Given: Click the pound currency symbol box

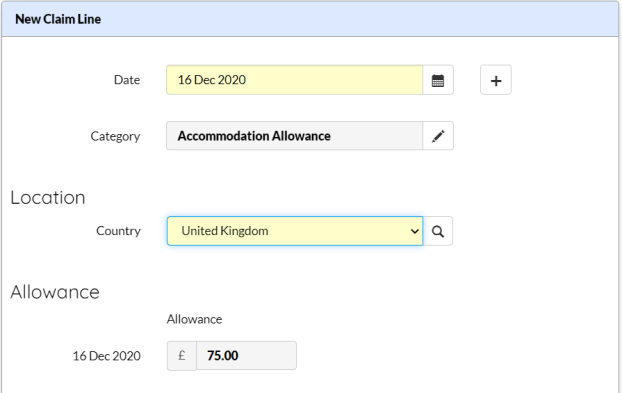Looking at the screenshot, I should pyautogui.click(x=182, y=356).
